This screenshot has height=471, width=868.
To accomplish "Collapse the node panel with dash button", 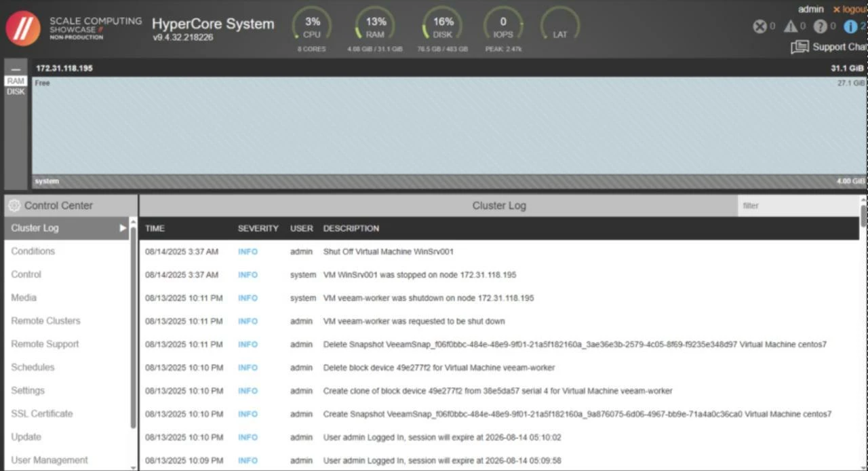I will coord(16,69).
